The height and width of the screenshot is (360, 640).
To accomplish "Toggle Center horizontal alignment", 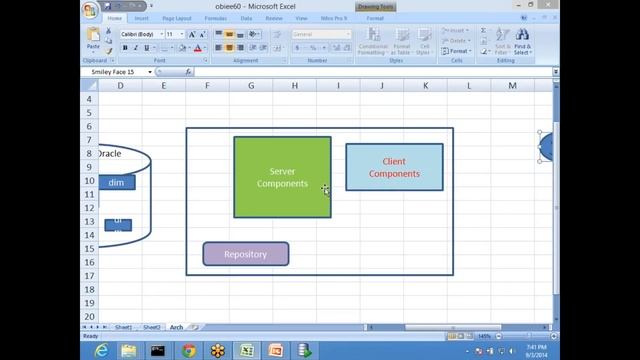I will 229,48.
